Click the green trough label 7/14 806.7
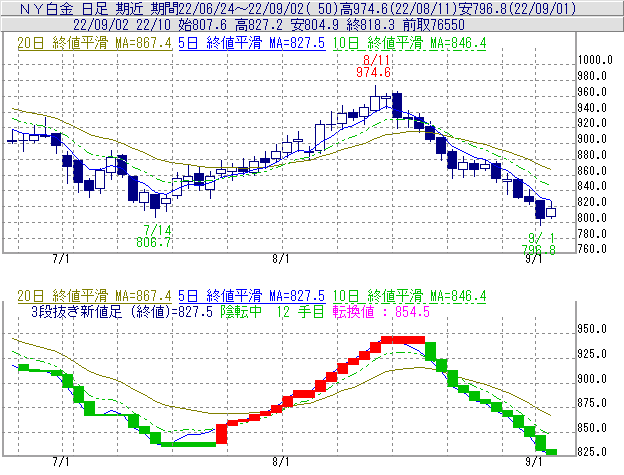This screenshot has width=624, height=475. pyautogui.click(x=154, y=236)
